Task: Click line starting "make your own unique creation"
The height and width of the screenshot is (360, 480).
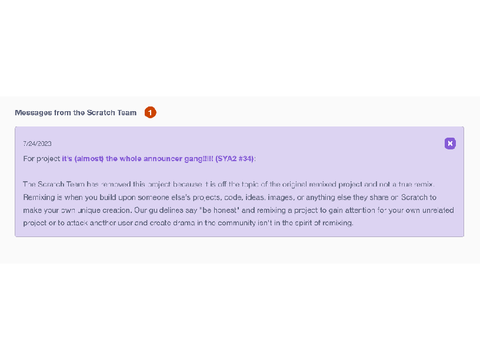Action: click(239, 210)
